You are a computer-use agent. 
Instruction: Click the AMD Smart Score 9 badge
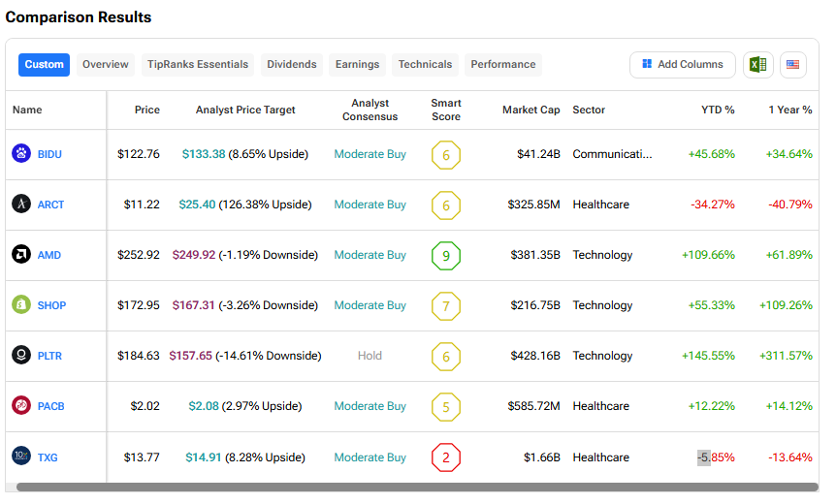(446, 256)
